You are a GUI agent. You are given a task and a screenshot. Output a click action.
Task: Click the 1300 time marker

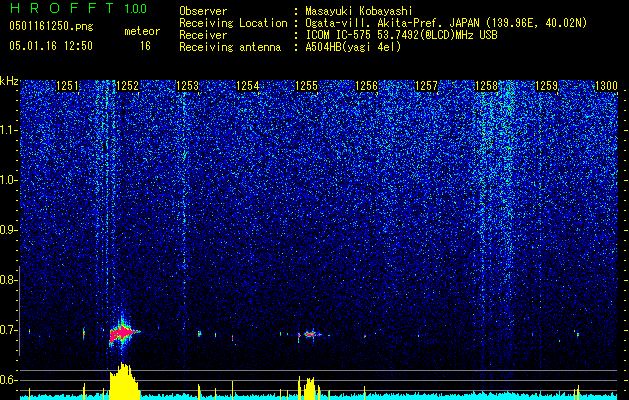tap(606, 86)
